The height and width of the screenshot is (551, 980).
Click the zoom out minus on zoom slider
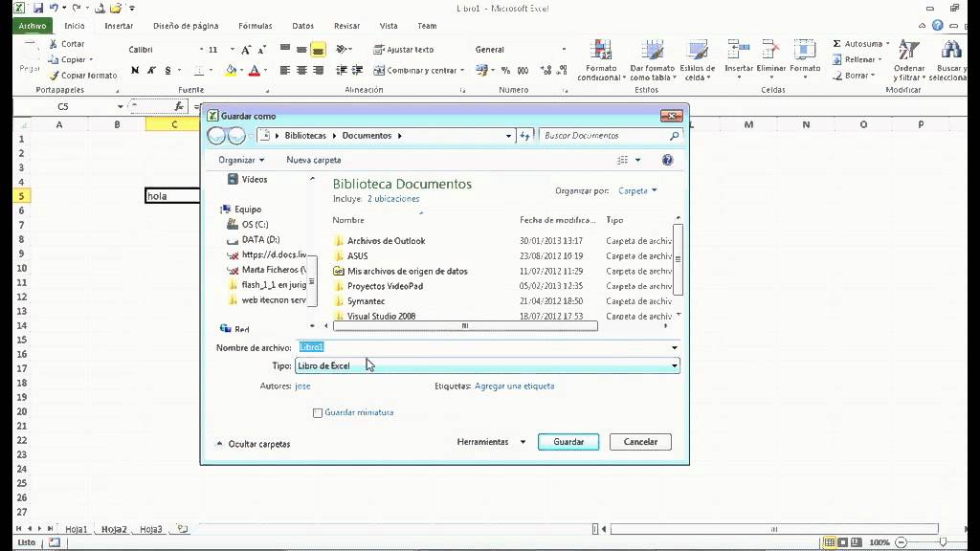coord(901,542)
